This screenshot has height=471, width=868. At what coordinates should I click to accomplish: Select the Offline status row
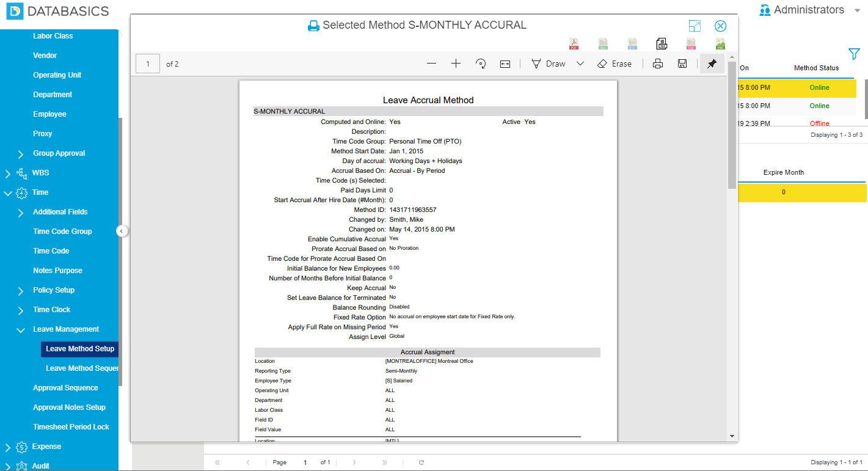tap(819, 123)
